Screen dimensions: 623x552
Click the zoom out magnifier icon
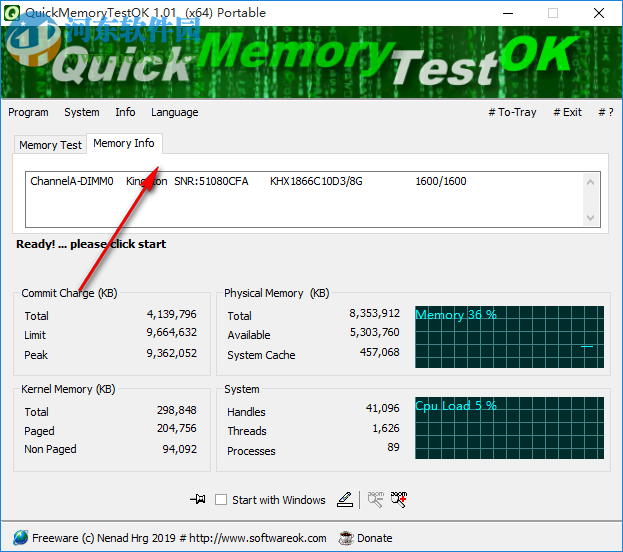(x=375, y=499)
